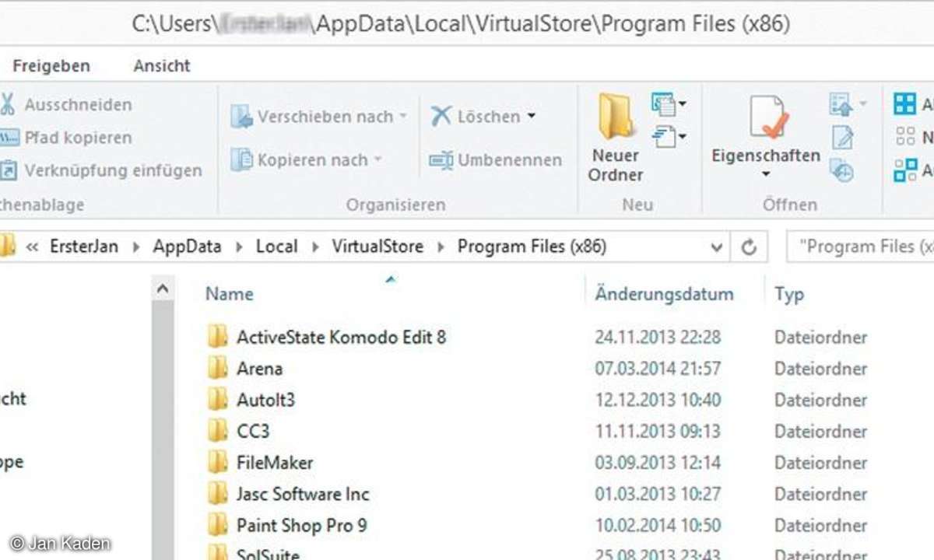Click Verknüpfung einfügen in the ribbon
934x560 pixels.
(x=101, y=170)
